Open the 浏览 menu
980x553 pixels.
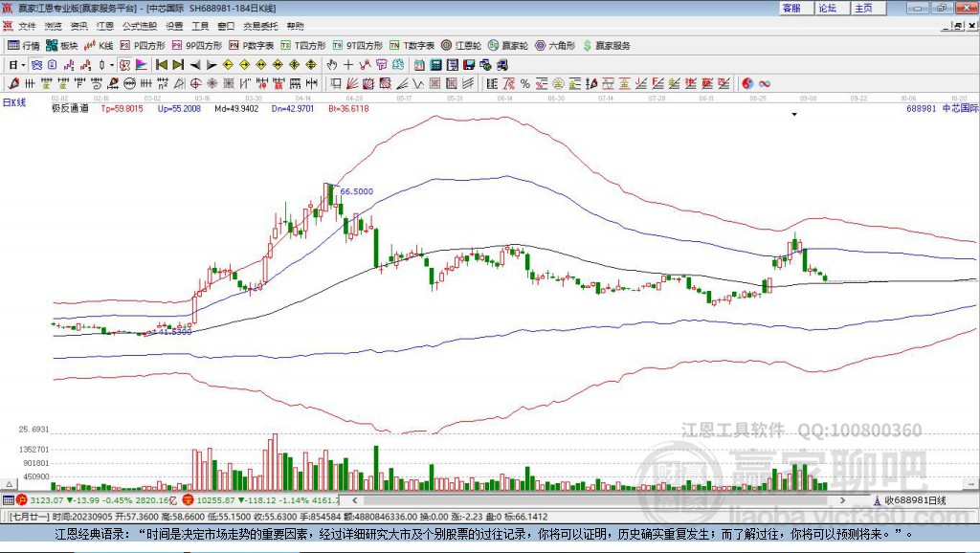click(x=54, y=26)
